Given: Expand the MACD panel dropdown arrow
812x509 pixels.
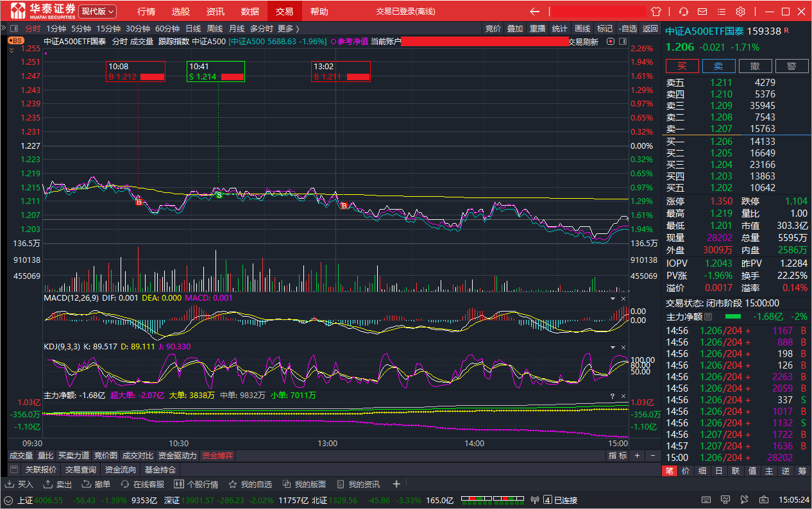Looking at the screenshot, I should (612, 299).
